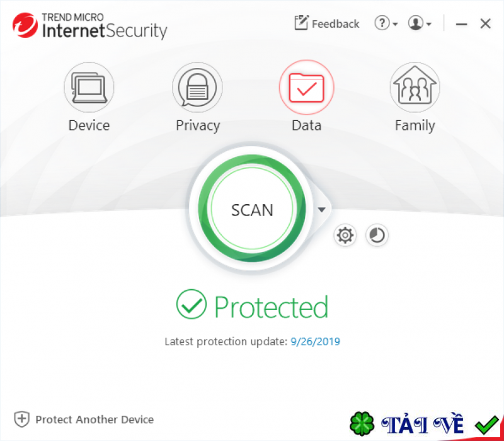Open the 9/26/2019 update date link

tap(316, 341)
